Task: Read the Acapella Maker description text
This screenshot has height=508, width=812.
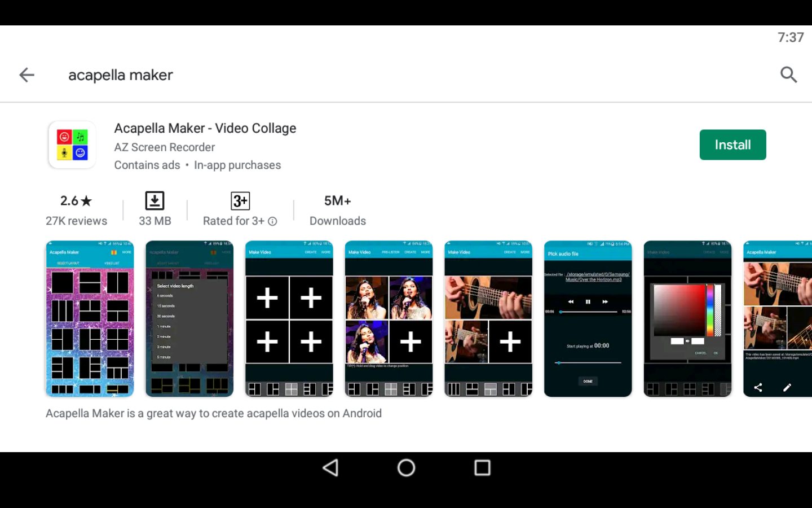Action: (x=214, y=413)
